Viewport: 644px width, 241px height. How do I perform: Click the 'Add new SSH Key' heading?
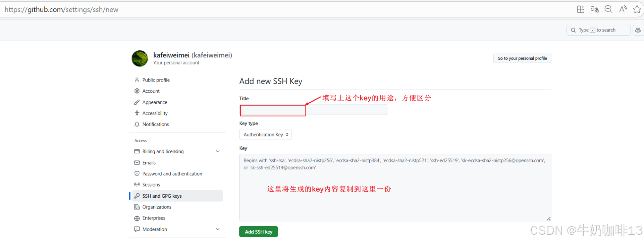point(271,81)
